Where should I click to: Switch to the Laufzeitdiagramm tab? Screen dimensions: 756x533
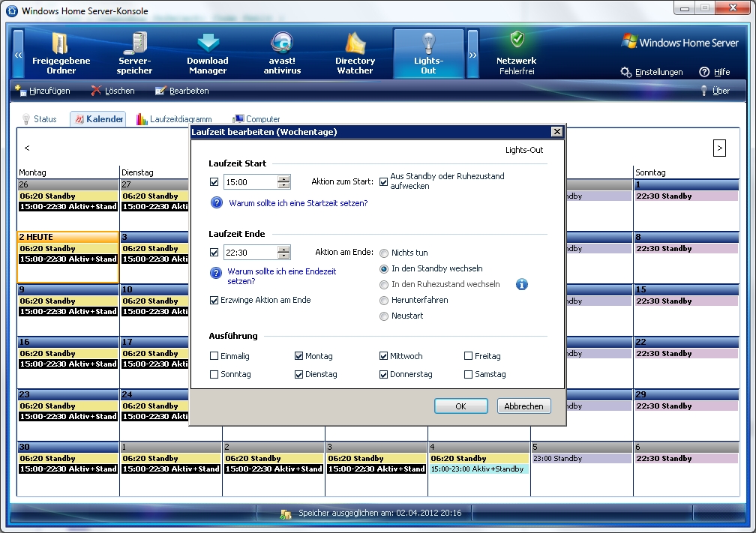coord(174,119)
